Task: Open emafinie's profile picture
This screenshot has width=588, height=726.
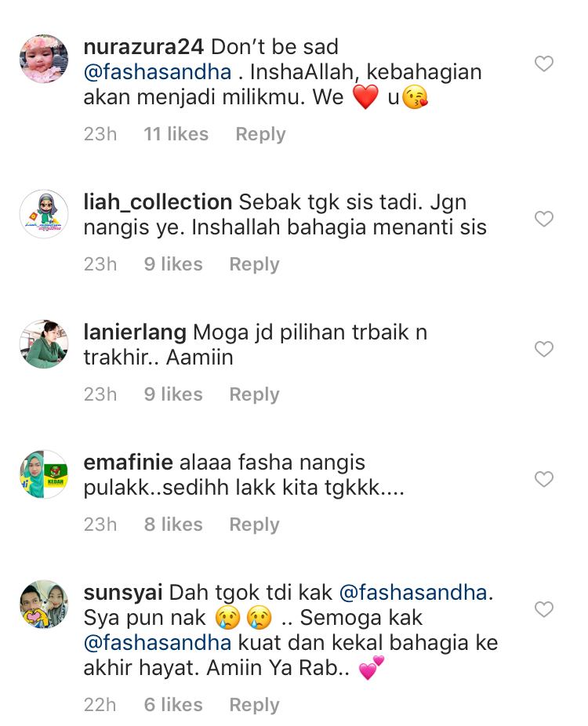Action: click(x=44, y=474)
